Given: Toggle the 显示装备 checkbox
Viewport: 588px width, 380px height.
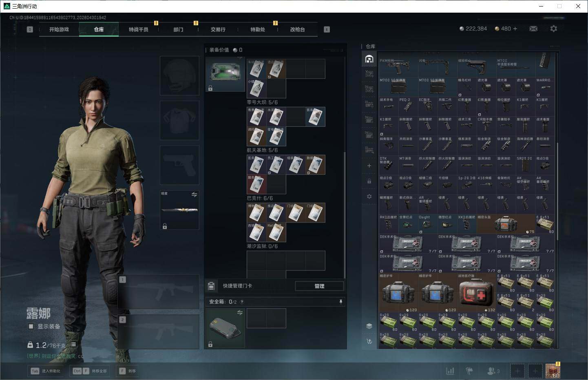Looking at the screenshot, I should pos(31,326).
